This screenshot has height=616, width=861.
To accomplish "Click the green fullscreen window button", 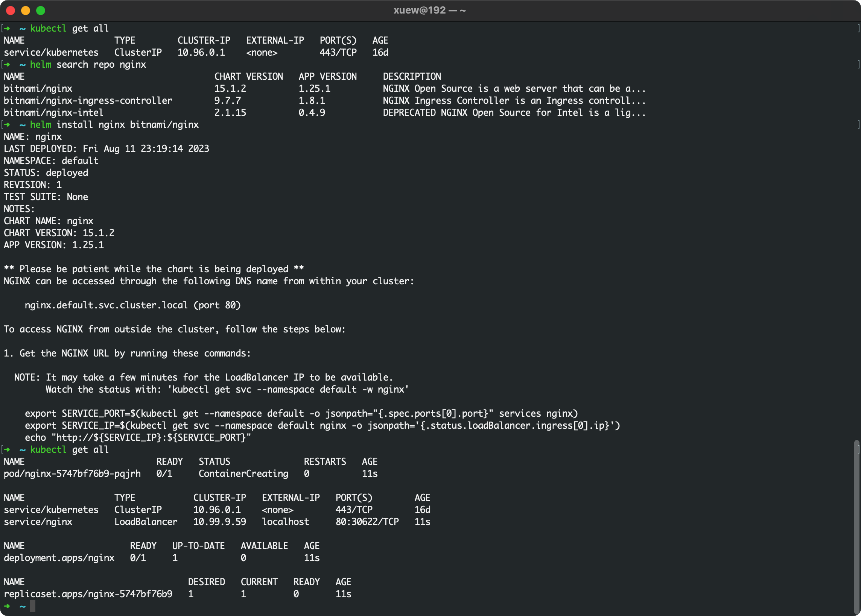I will (x=41, y=11).
